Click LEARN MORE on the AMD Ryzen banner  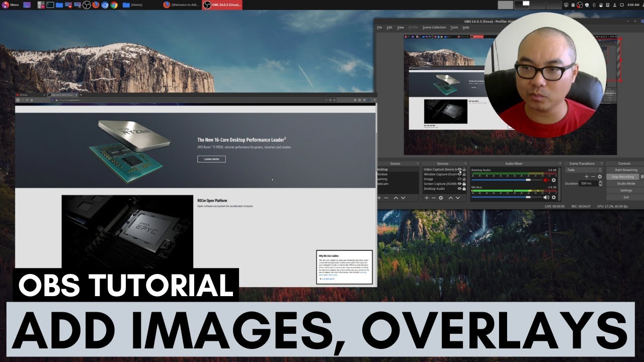[211, 159]
